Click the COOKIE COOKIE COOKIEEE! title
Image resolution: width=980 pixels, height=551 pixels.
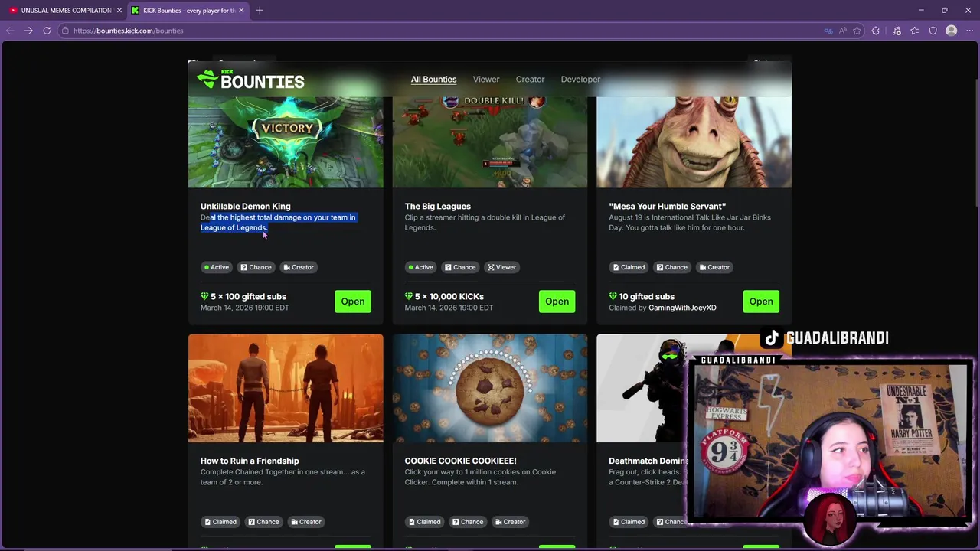tap(460, 461)
